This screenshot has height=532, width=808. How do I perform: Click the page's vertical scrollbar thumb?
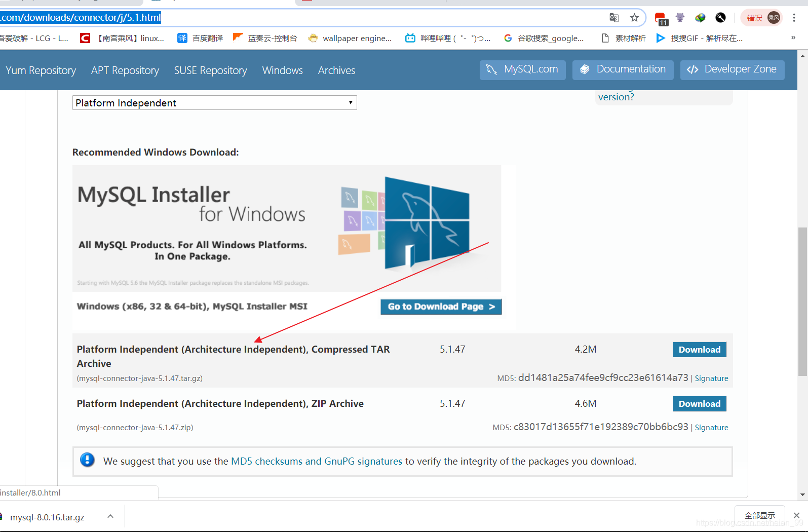802,301
